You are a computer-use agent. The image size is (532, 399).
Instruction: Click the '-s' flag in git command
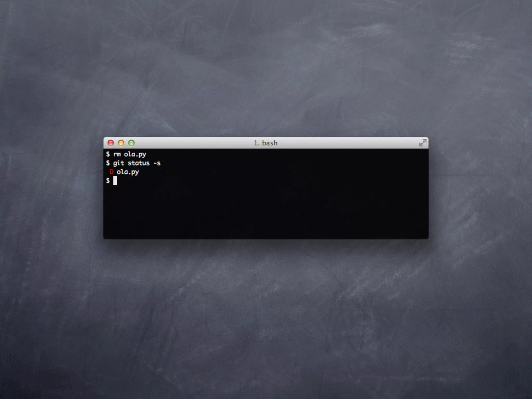pyautogui.click(x=157, y=163)
